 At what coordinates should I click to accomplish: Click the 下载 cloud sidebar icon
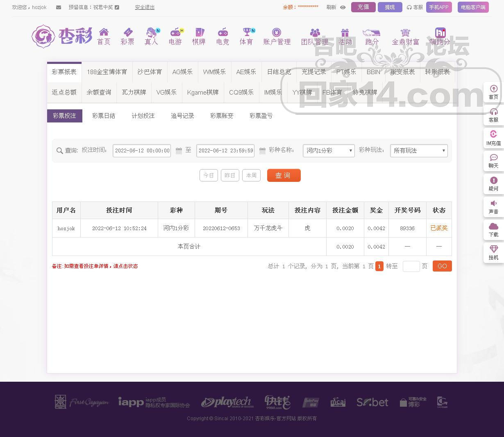[x=493, y=226]
